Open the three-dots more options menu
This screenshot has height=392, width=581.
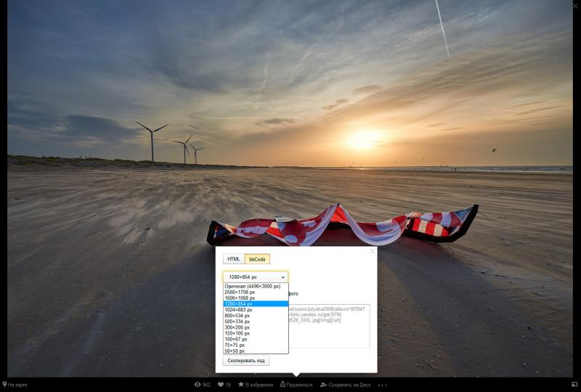tap(383, 385)
